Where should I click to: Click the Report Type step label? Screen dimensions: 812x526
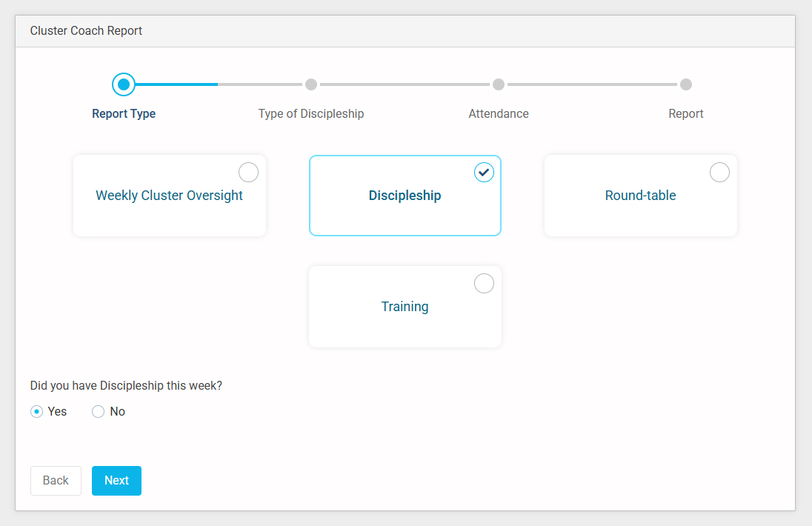pos(124,114)
